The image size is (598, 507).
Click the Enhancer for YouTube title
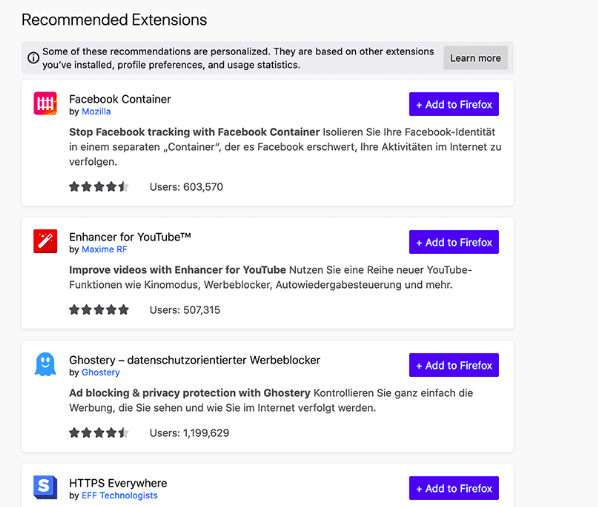(130, 237)
